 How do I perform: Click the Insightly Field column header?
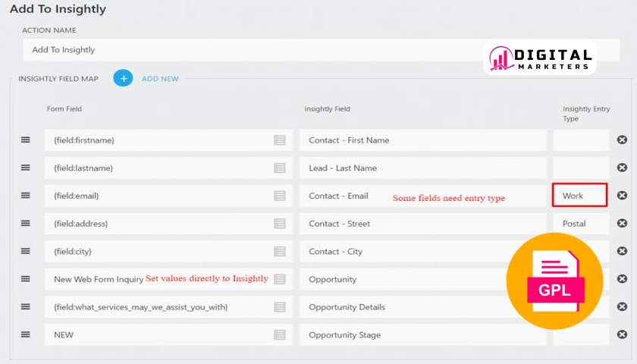327,109
